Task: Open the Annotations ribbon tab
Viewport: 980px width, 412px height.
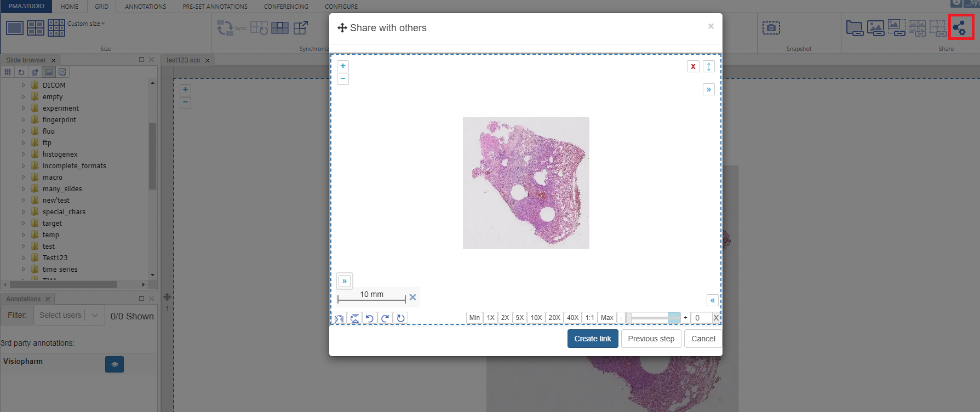Action: [145, 7]
